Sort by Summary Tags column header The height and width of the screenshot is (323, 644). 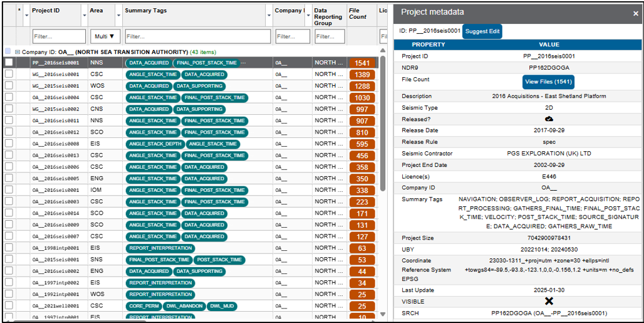[146, 11]
